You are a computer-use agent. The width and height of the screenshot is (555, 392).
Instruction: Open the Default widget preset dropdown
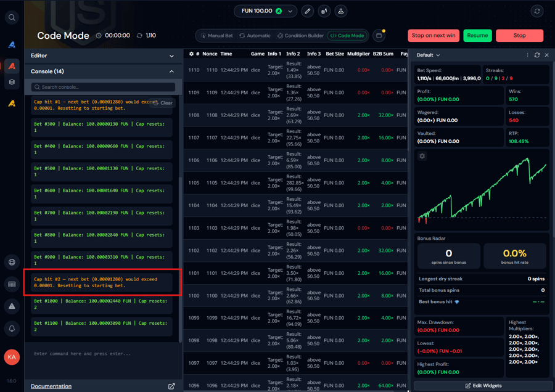(429, 55)
